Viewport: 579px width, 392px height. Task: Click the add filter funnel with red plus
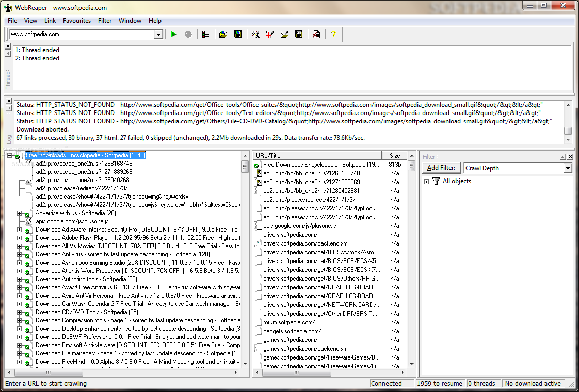[x=270, y=35]
